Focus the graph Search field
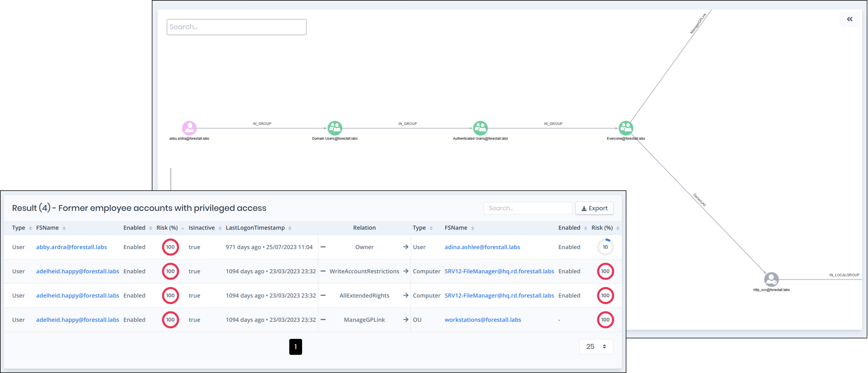The image size is (868, 373). [236, 27]
